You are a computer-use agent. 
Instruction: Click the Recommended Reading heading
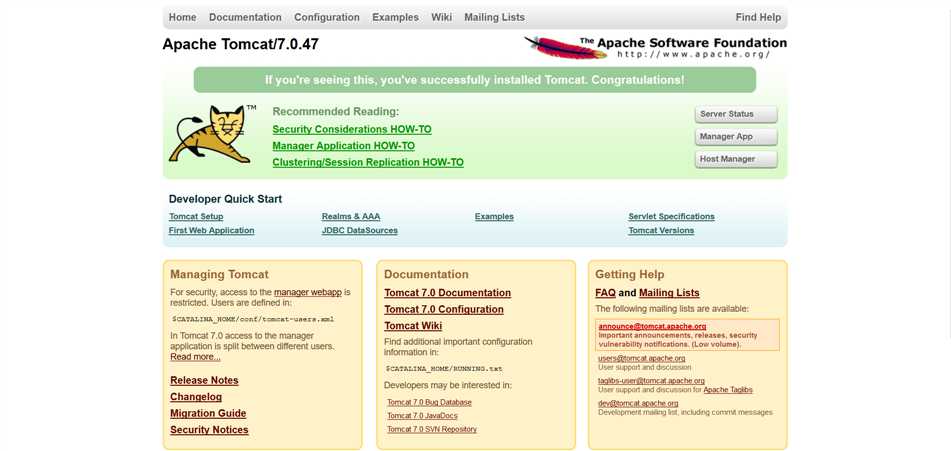336,112
